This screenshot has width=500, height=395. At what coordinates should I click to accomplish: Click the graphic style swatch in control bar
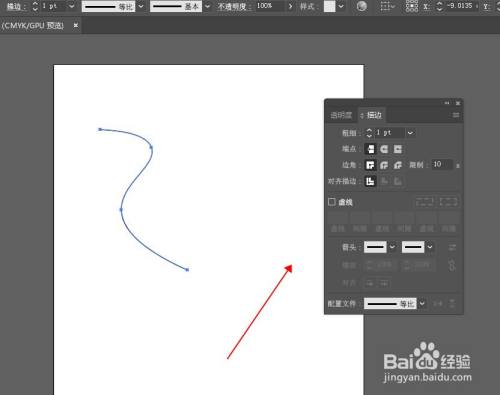click(329, 6)
